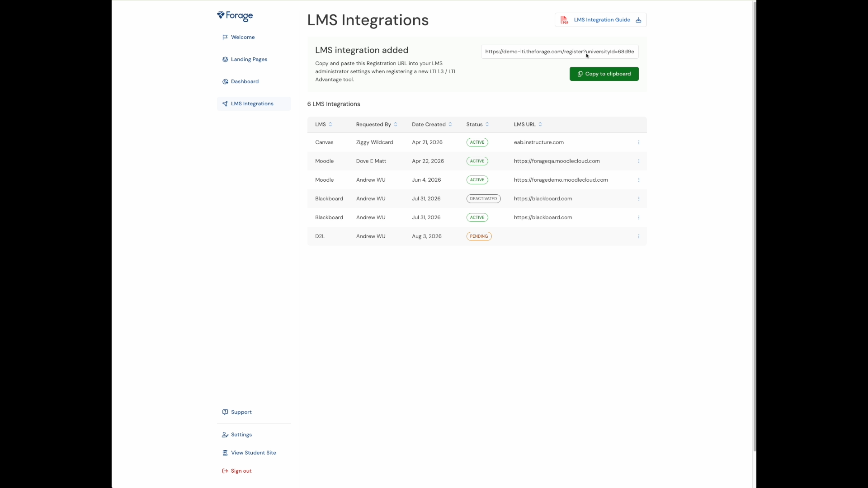Click Jun 4, 2026 date
This screenshot has width=868, height=488.
coord(426,180)
